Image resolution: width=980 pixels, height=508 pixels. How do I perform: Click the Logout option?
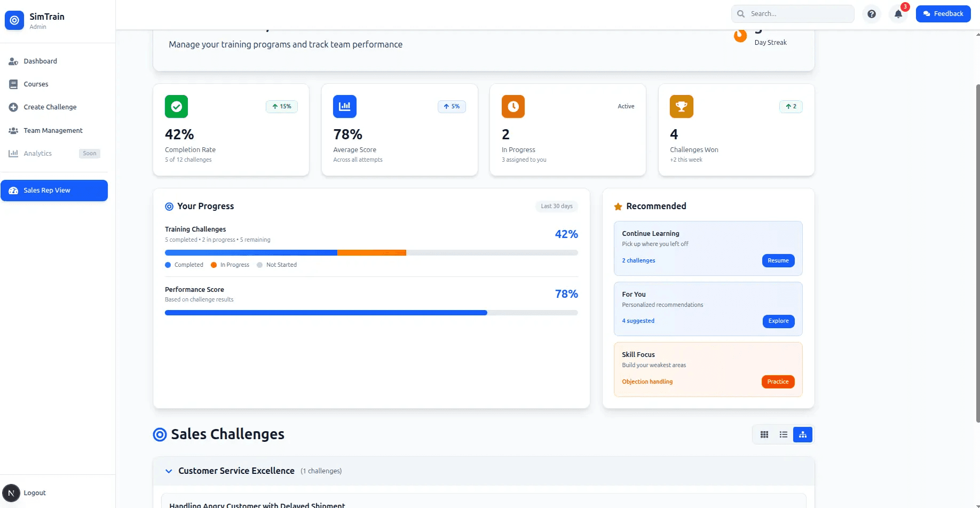click(x=35, y=493)
